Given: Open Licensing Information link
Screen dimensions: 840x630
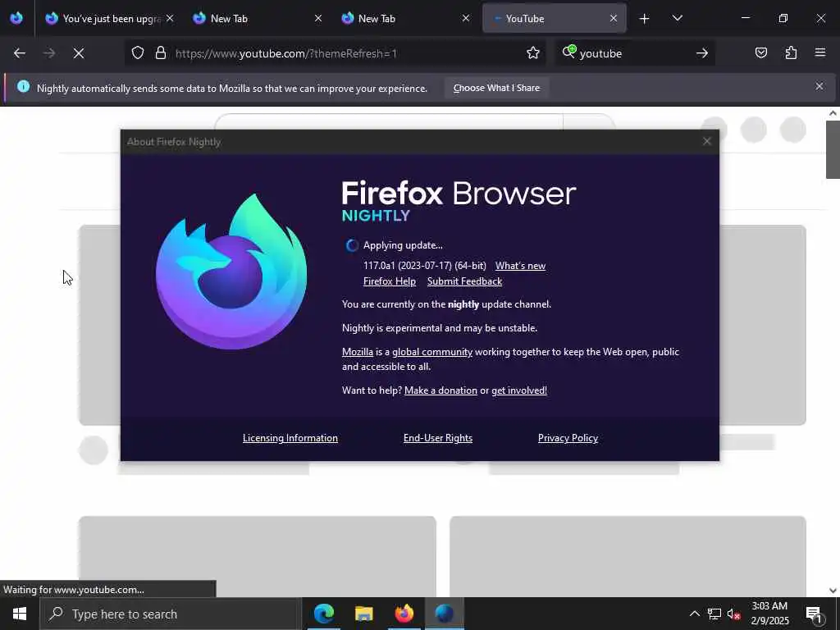Looking at the screenshot, I should pyautogui.click(x=290, y=438).
